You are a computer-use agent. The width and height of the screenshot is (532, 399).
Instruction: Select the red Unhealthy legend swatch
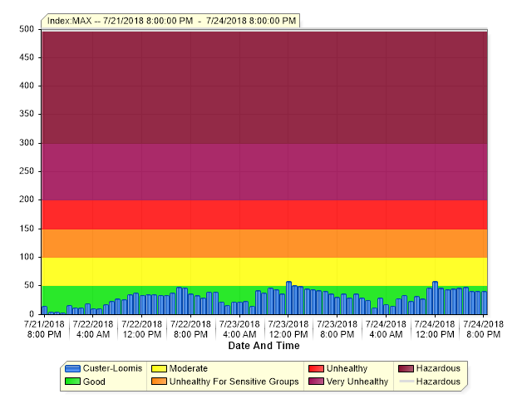[x=316, y=368]
